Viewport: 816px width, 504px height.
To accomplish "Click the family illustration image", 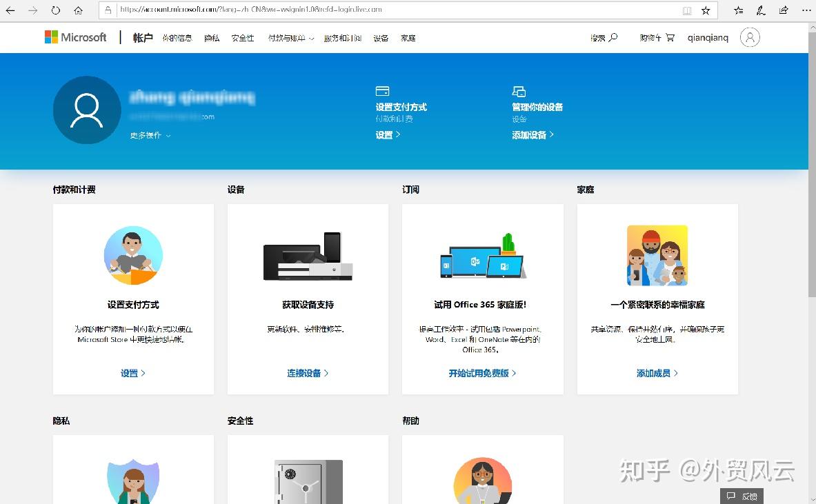I will (657, 255).
